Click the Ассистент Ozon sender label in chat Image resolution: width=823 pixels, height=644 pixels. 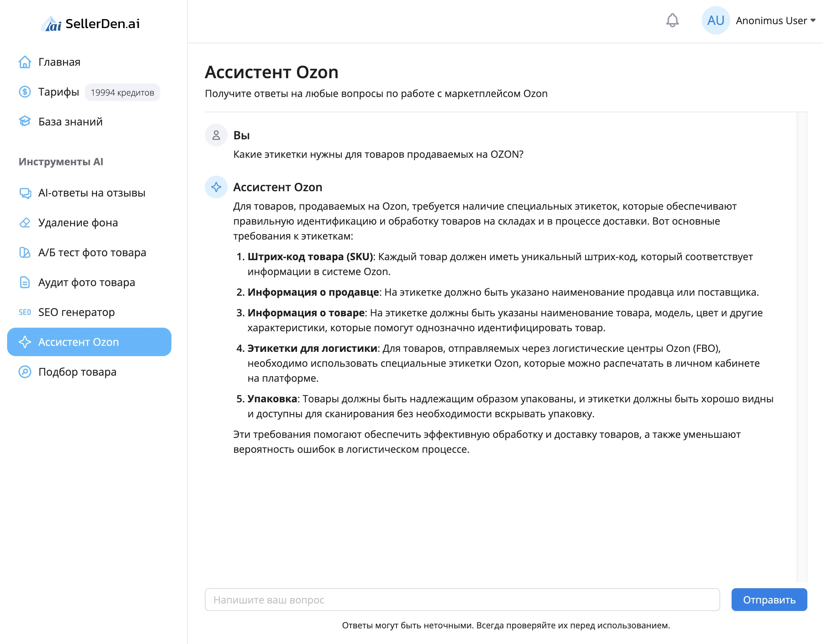pos(278,187)
